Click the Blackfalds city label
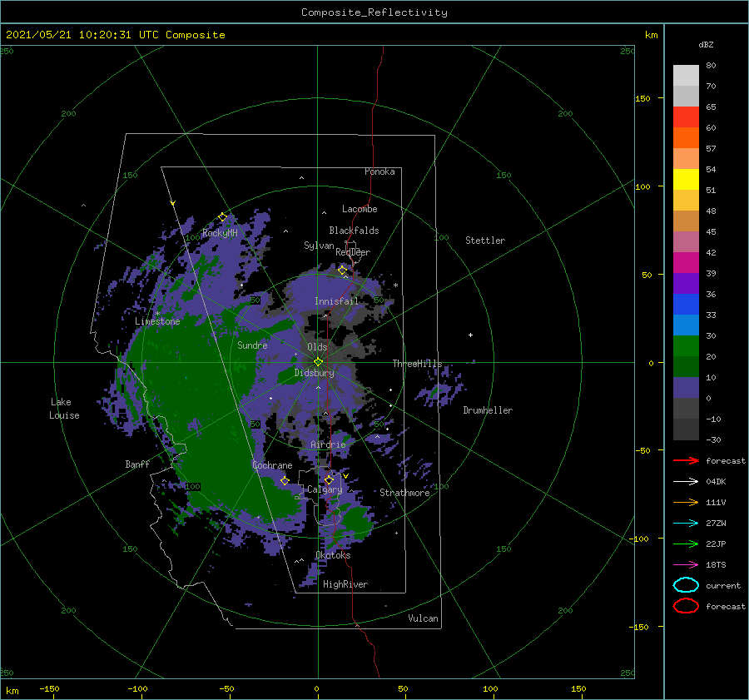749x700 pixels. 354,231
